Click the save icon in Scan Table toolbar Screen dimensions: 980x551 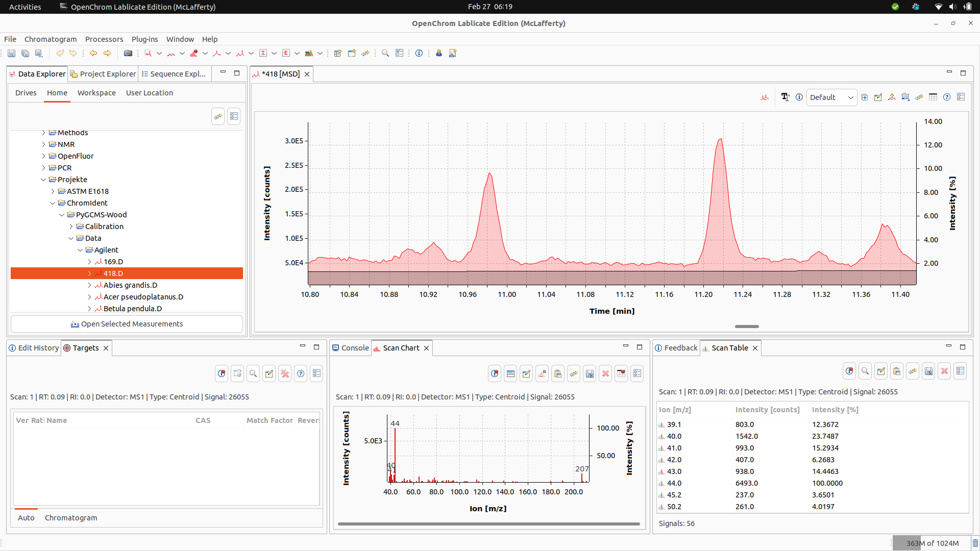pyautogui.click(x=928, y=371)
